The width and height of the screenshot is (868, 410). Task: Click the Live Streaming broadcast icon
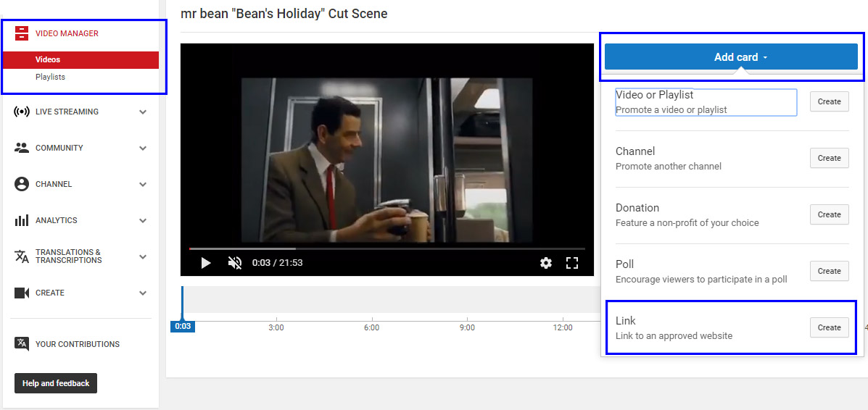coord(22,112)
